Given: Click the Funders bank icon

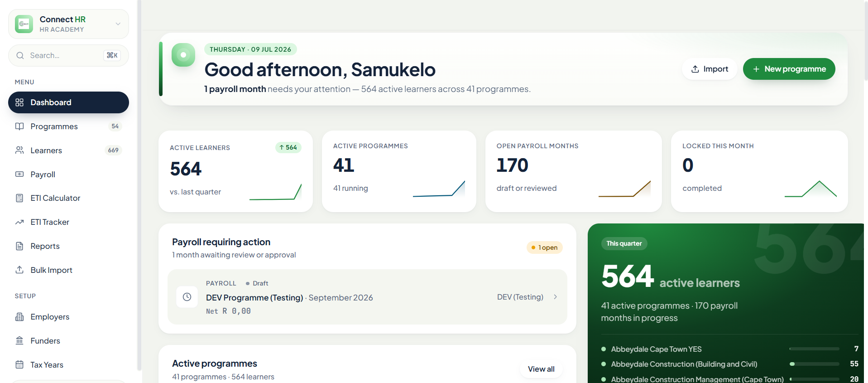Looking at the screenshot, I should 19,340.
